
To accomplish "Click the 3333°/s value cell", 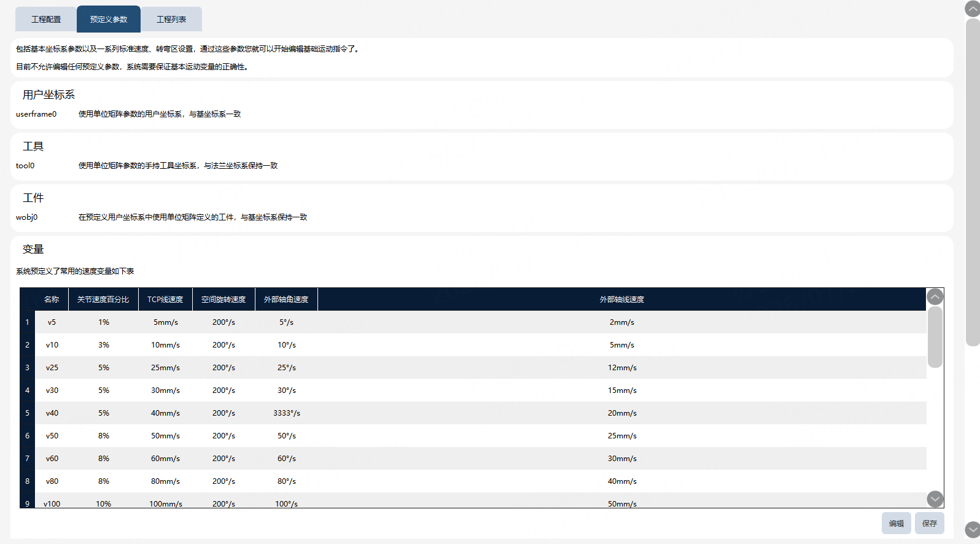I will [286, 413].
